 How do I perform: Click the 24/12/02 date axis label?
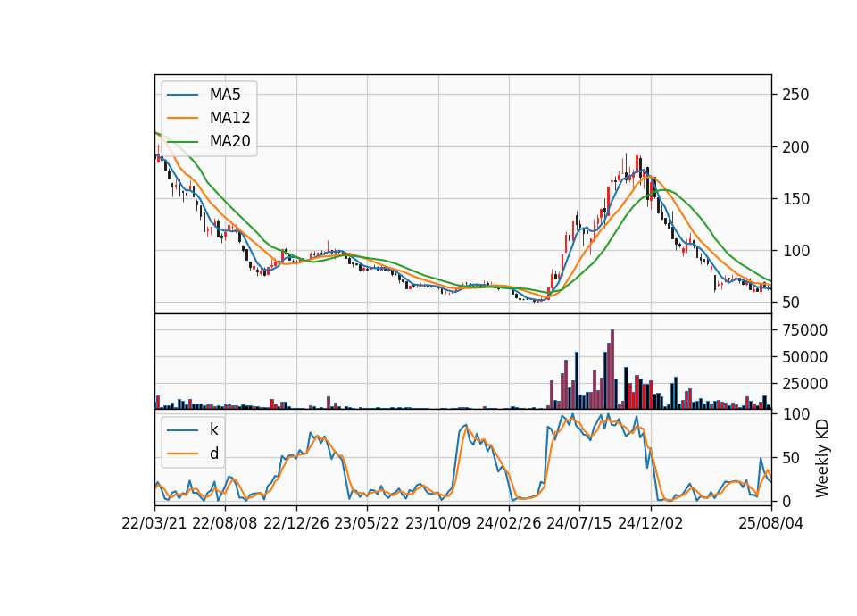click(651, 523)
